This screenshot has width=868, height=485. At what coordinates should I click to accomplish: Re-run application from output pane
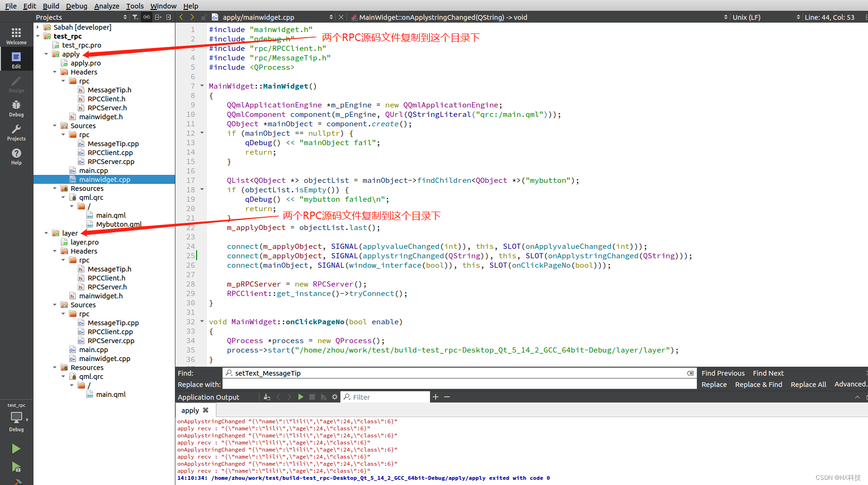[x=301, y=397]
